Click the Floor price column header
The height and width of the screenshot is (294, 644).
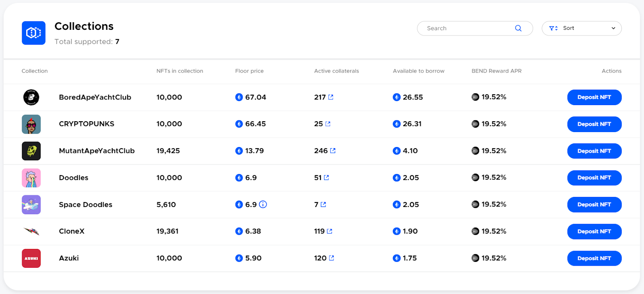pos(249,71)
